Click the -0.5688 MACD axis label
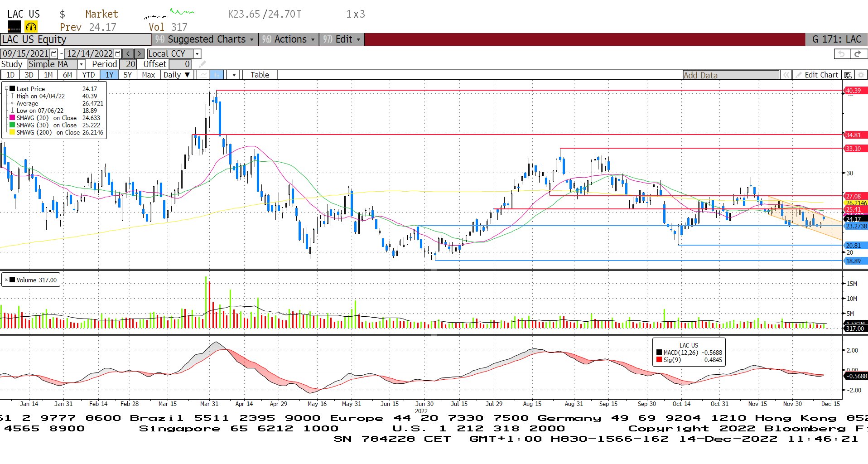Image resolution: width=868 pixels, height=464 pixels. point(855,376)
